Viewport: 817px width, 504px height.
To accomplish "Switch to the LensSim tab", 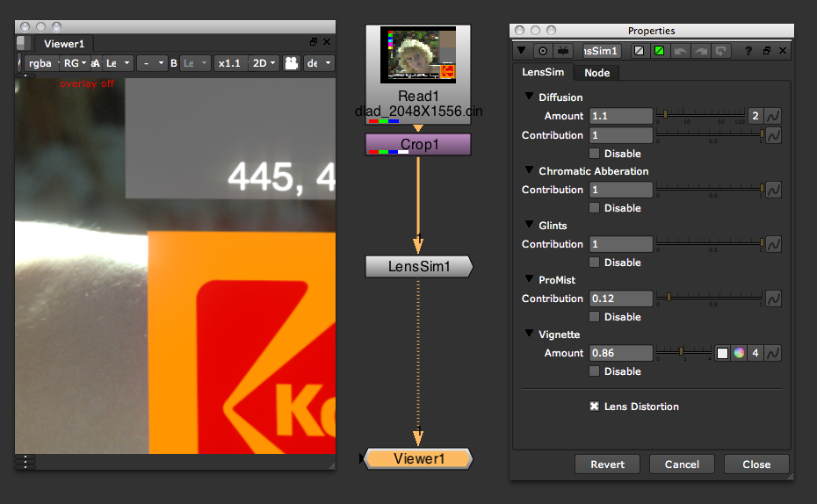I will click(543, 72).
